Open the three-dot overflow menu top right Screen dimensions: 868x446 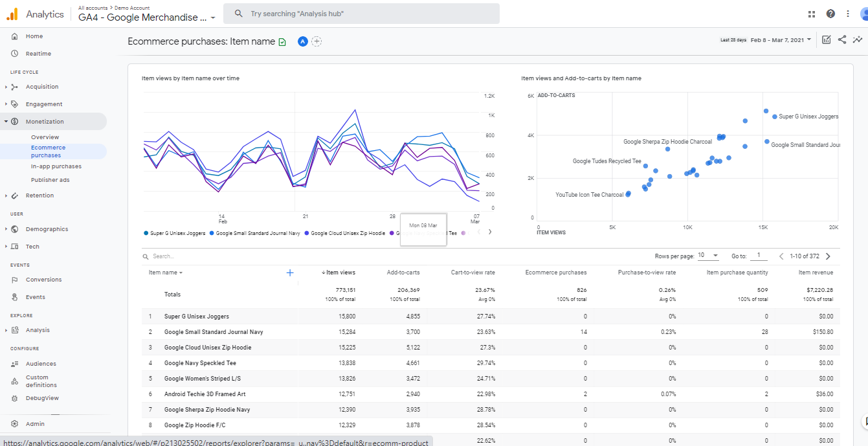point(848,13)
